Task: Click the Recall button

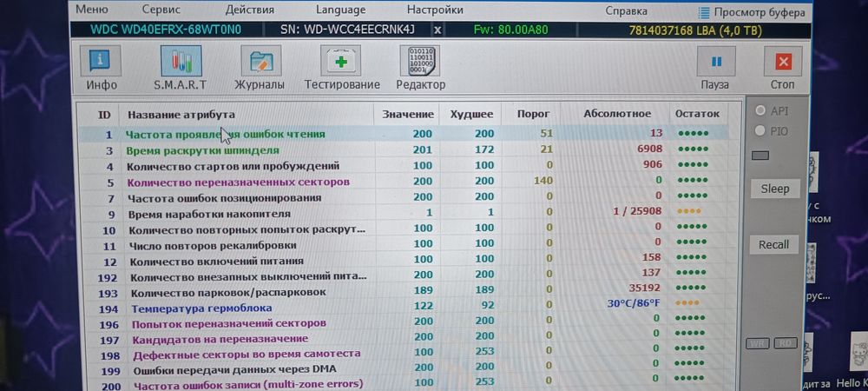Action: tap(774, 244)
